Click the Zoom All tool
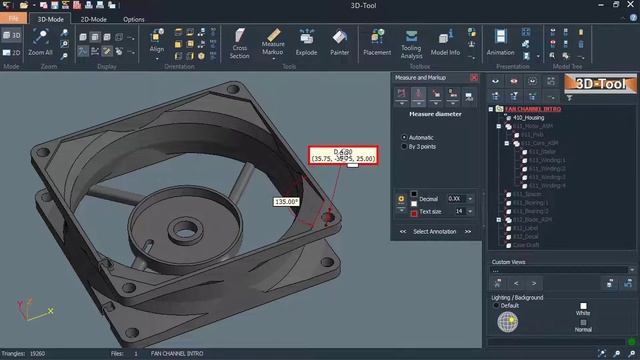640x360 pixels. coord(40,42)
